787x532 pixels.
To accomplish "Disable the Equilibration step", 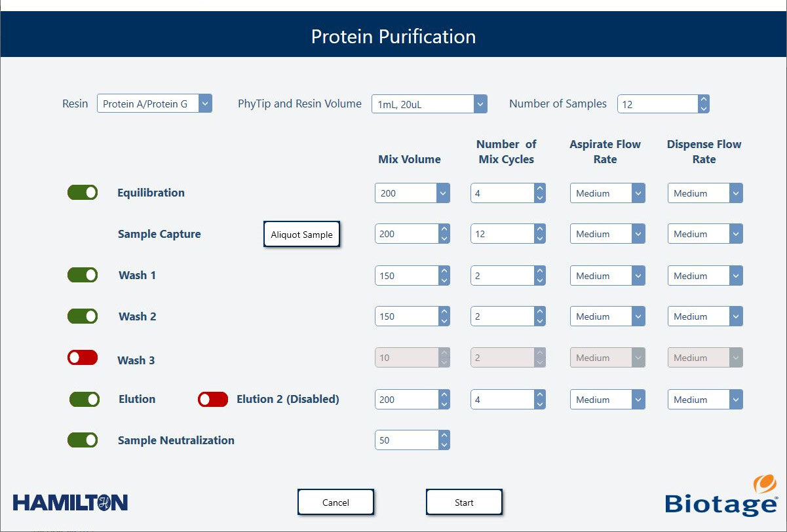I will (x=82, y=192).
